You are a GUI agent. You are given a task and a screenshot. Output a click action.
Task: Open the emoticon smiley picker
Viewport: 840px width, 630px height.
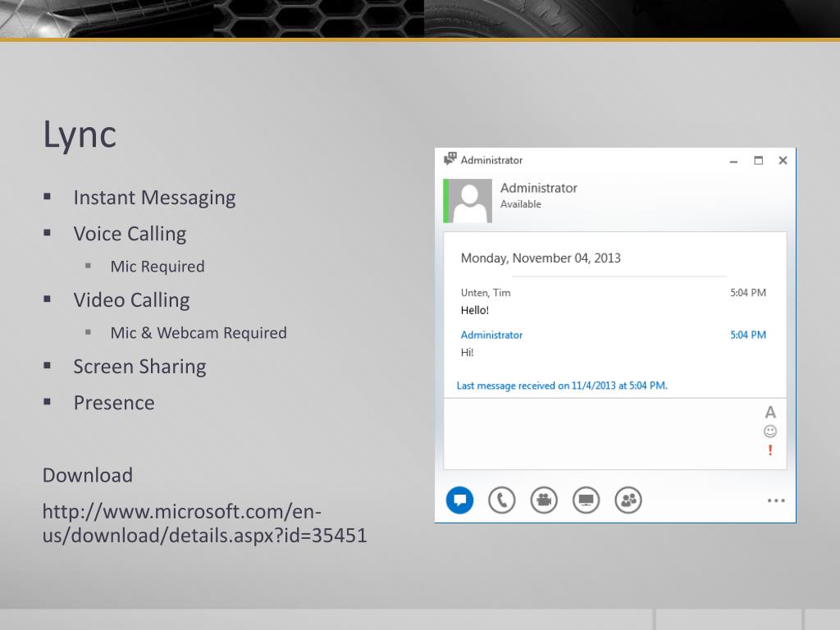[770, 431]
